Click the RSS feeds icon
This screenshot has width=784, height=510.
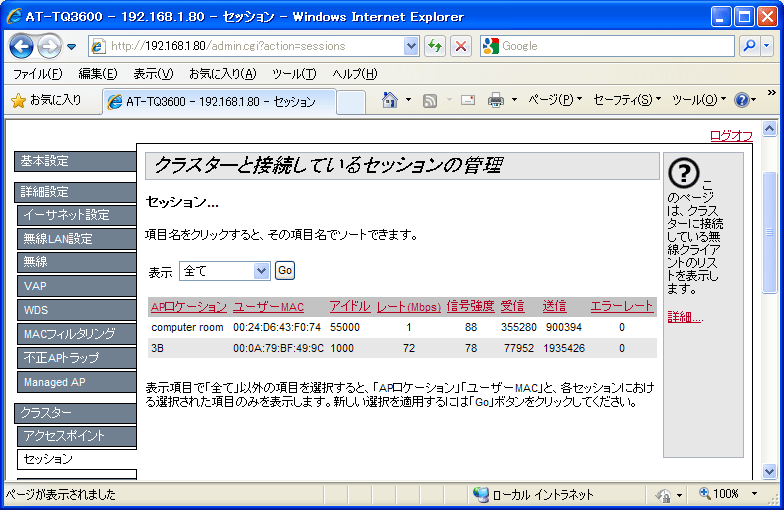tap(430, 100)
